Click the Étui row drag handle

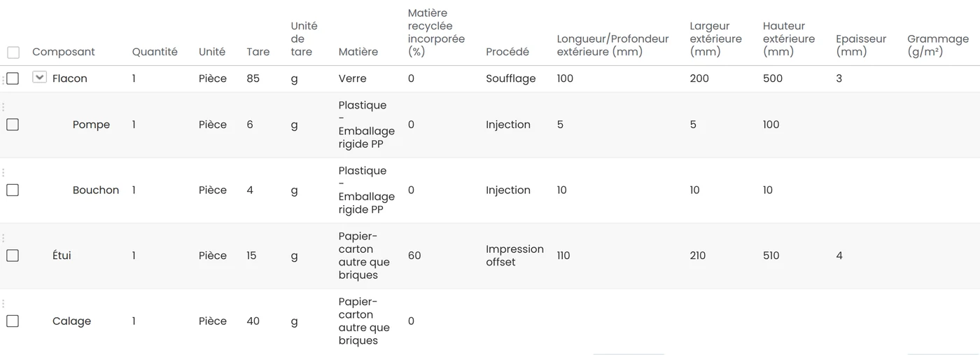coord(3,238)
